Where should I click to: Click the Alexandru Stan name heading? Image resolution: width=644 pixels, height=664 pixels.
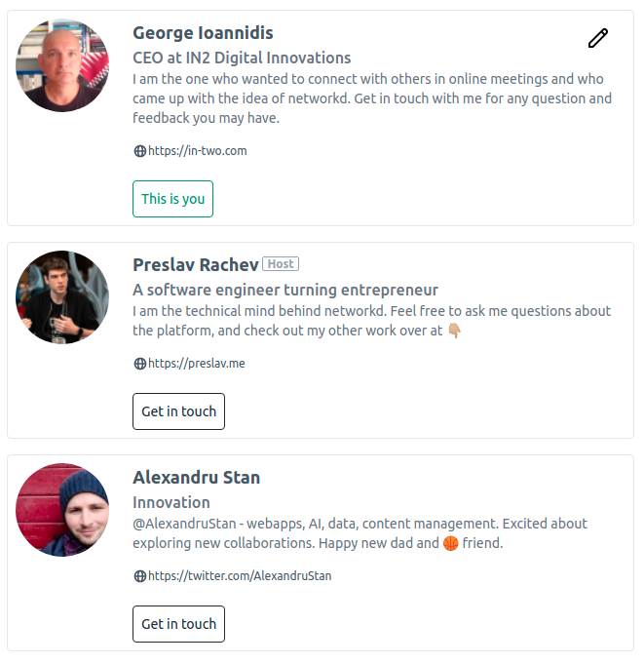[196, 478]
